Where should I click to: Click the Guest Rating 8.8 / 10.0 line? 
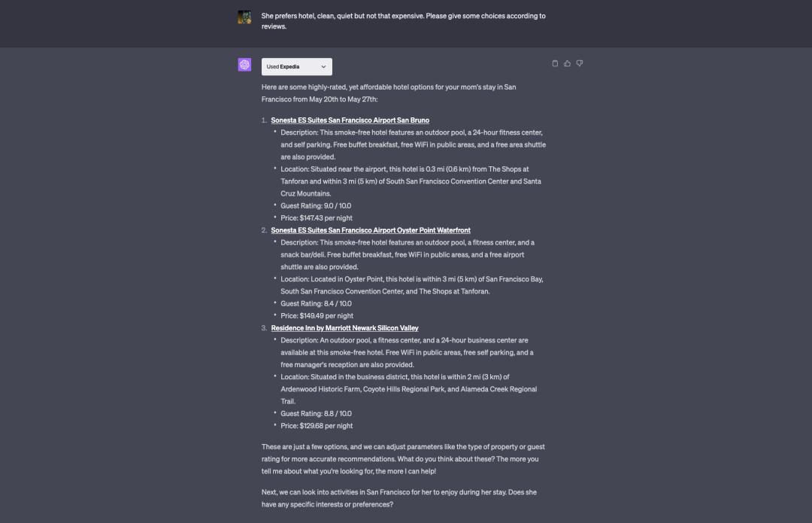316,414
